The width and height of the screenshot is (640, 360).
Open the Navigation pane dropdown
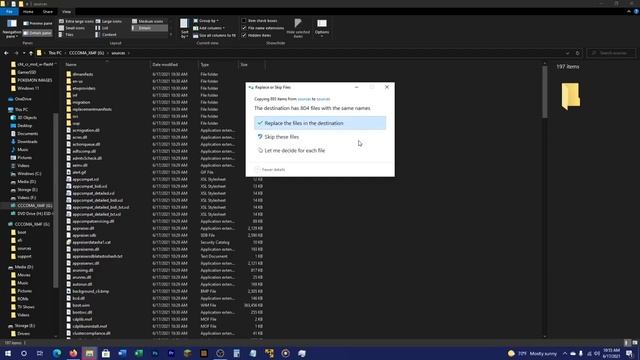[11, 29]
